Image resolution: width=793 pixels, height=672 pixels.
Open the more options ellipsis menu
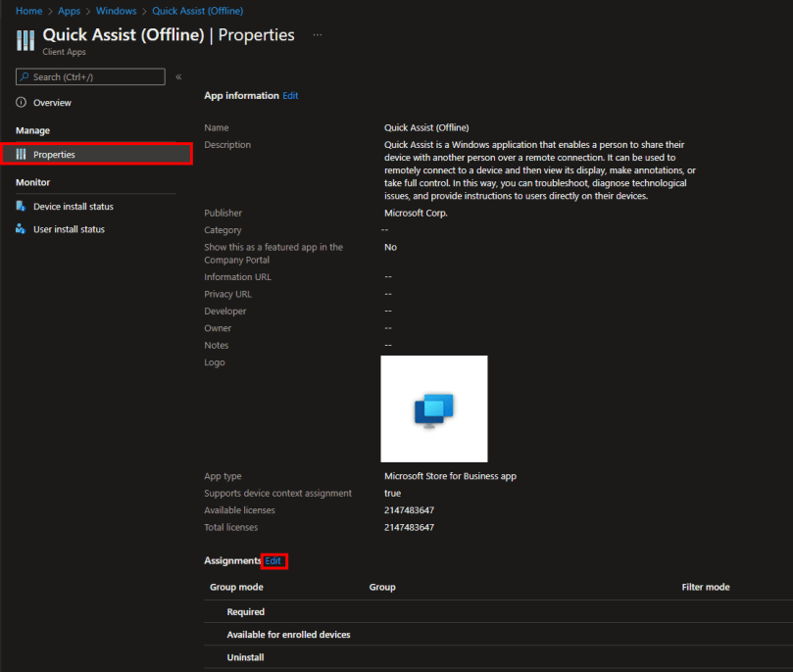[x=318, y=34]
